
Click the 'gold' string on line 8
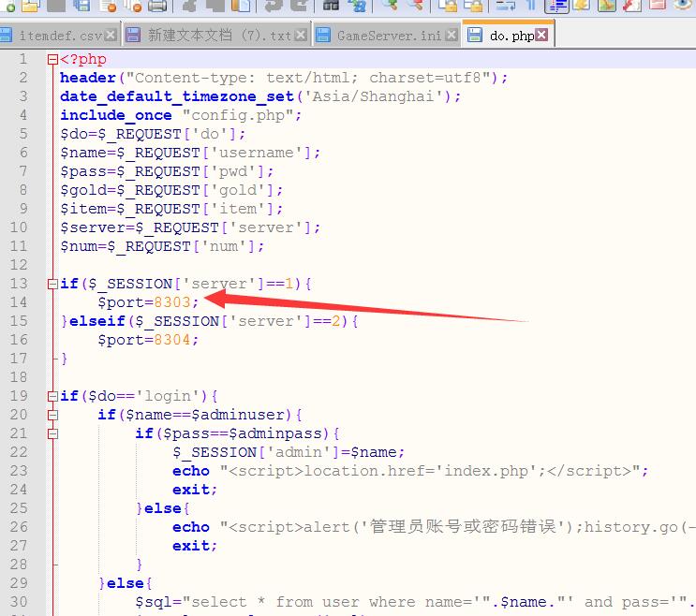click(238, 190)
